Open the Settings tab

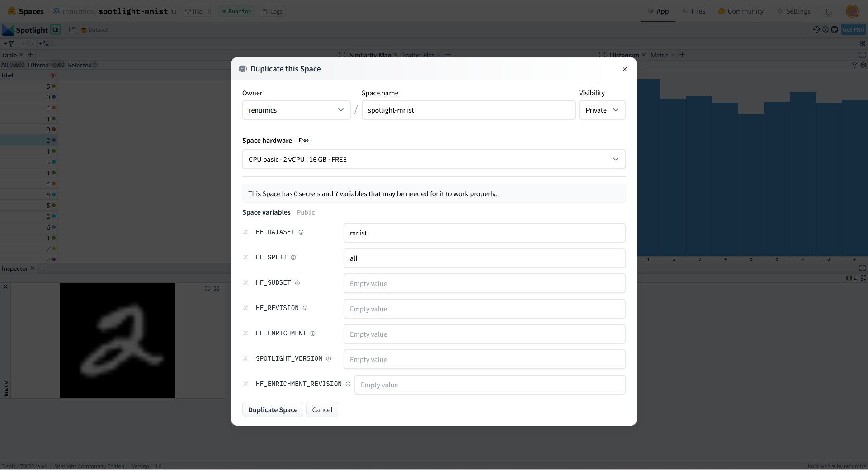(794, 11)
